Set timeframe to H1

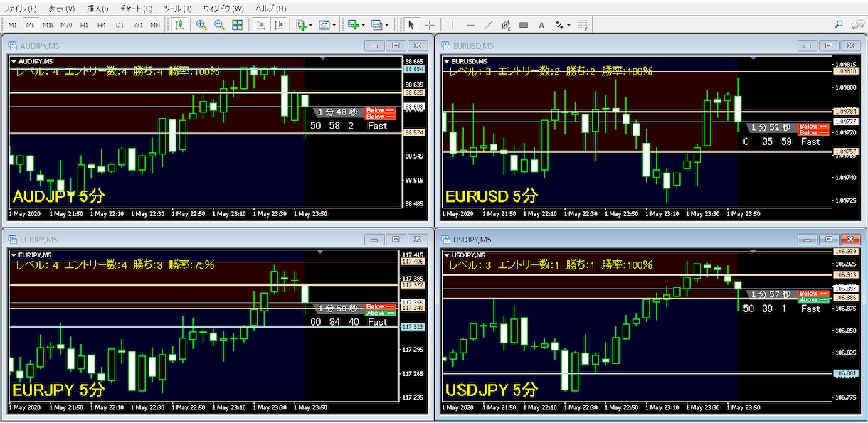pyautogui.click(x=84, y=25)
